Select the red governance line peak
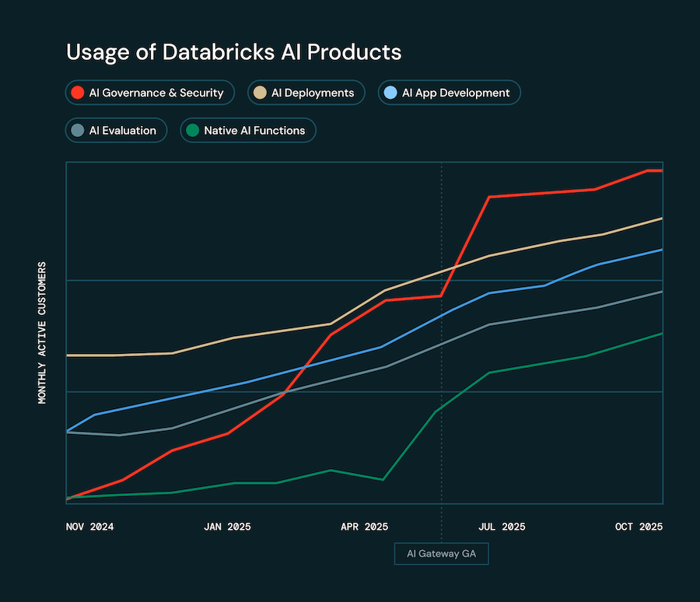The height and width of the screenshot is (602, 700). tap(653, 169)
